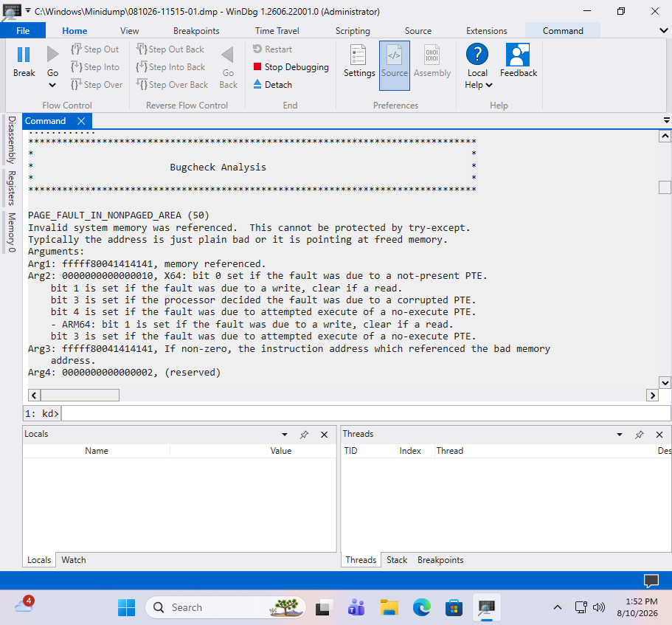Close the Locals panel
This screenshot has width=672, height=625.
pos(324,435)
